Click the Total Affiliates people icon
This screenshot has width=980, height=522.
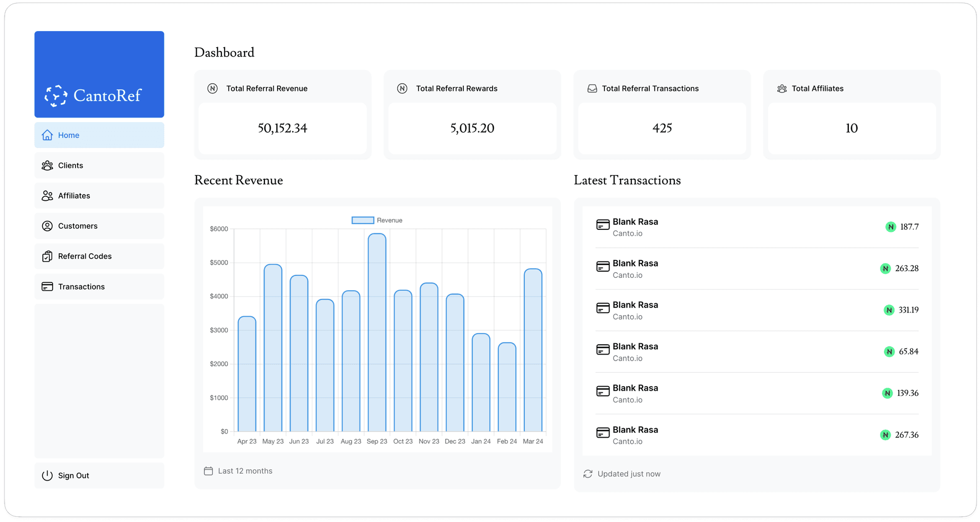tap(782, 88)
